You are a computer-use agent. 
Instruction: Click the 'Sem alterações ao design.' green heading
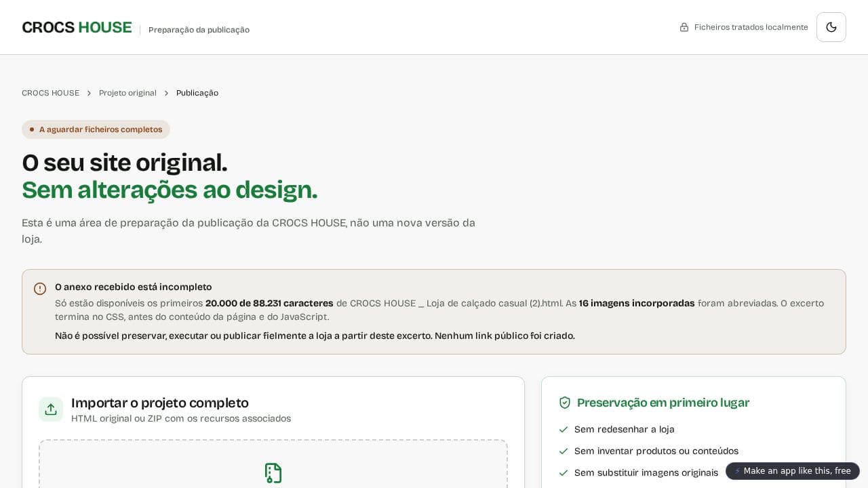click(x=170, y=190)
